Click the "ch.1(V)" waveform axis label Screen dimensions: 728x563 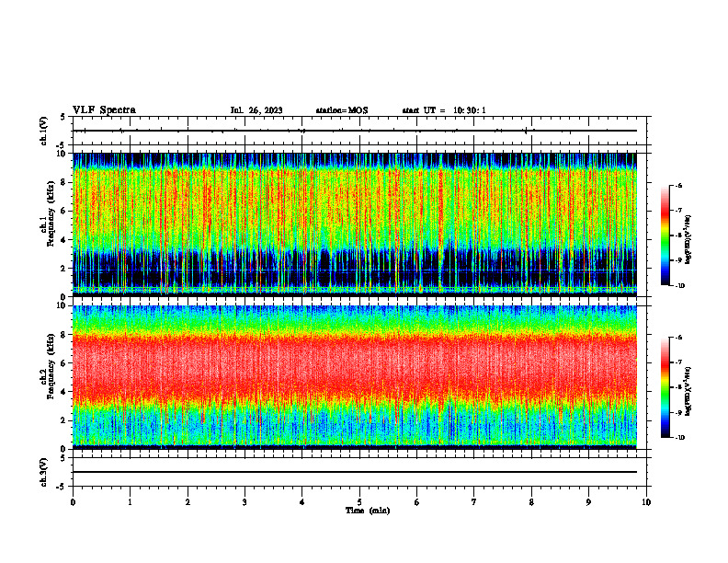click(43, 131)
